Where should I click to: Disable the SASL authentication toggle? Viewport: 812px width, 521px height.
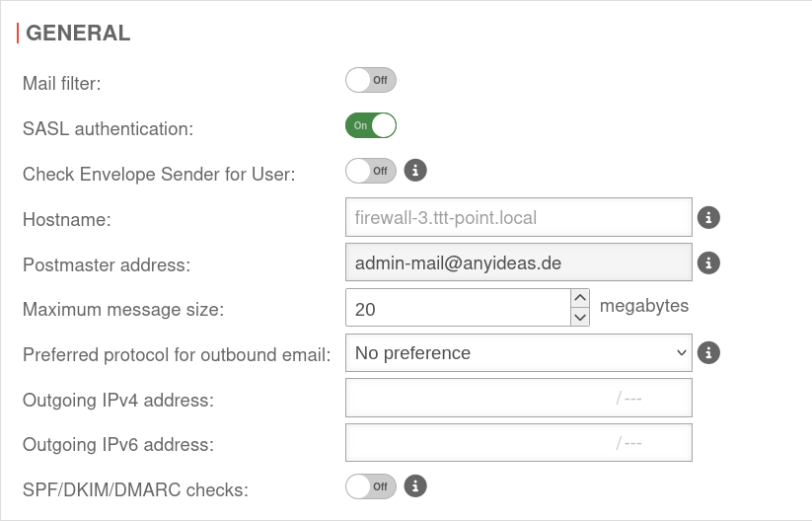click(370, 125)
